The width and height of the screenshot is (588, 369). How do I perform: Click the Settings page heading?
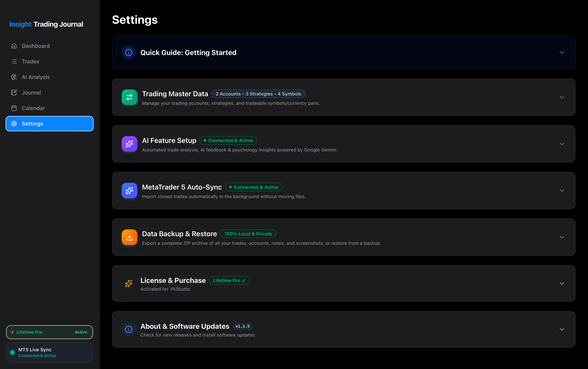[135, 20]
